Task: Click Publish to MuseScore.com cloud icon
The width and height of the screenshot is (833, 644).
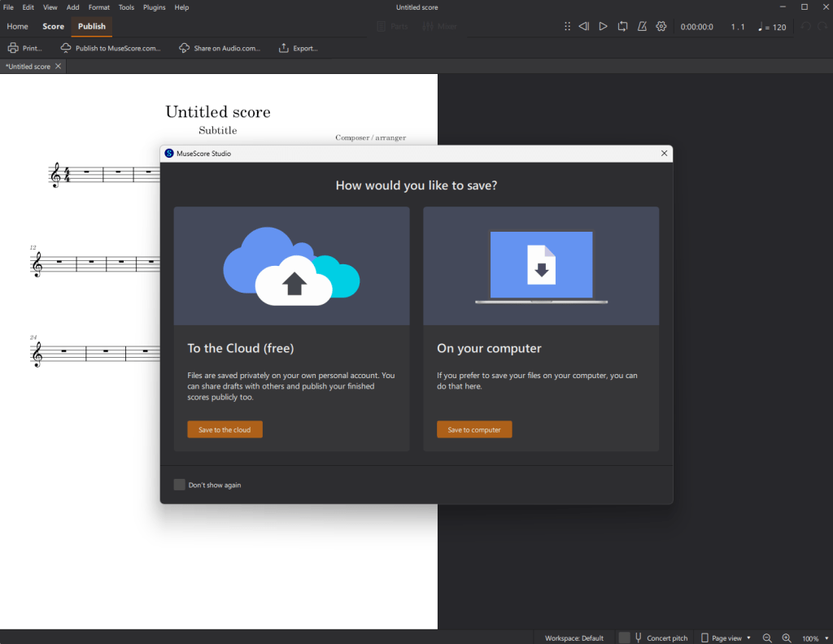Action: click(x=67, y=48)
